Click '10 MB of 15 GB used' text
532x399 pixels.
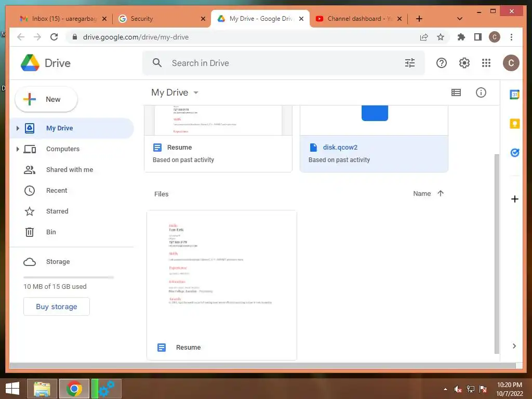(x=55, y=286)
